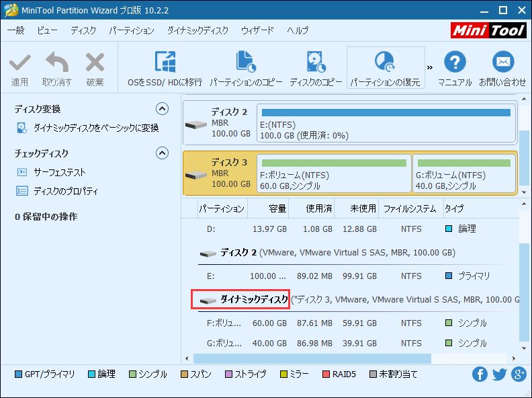The height and width of the screenshot is (398, 532).
Task: Open the マニュアル help icon
Action: 455,63
